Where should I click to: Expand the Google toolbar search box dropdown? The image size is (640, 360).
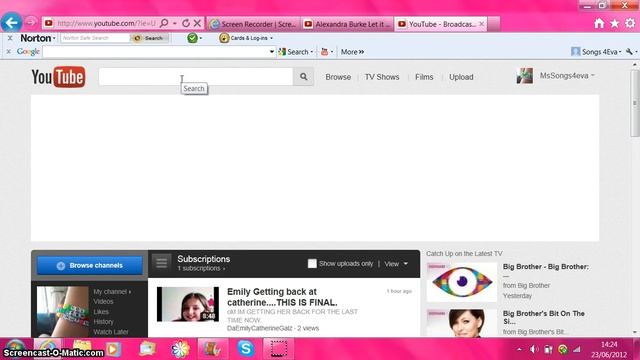(x=272, y=52)
